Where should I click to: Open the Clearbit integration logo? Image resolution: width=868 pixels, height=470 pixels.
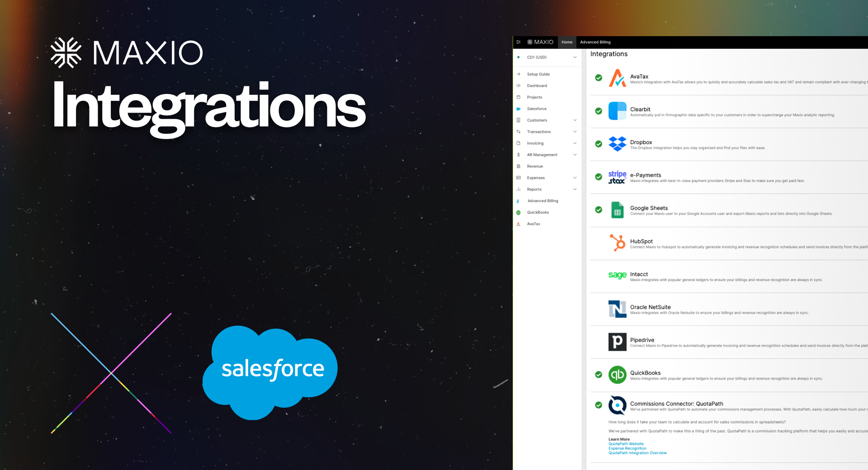click(x=617, y=111)
